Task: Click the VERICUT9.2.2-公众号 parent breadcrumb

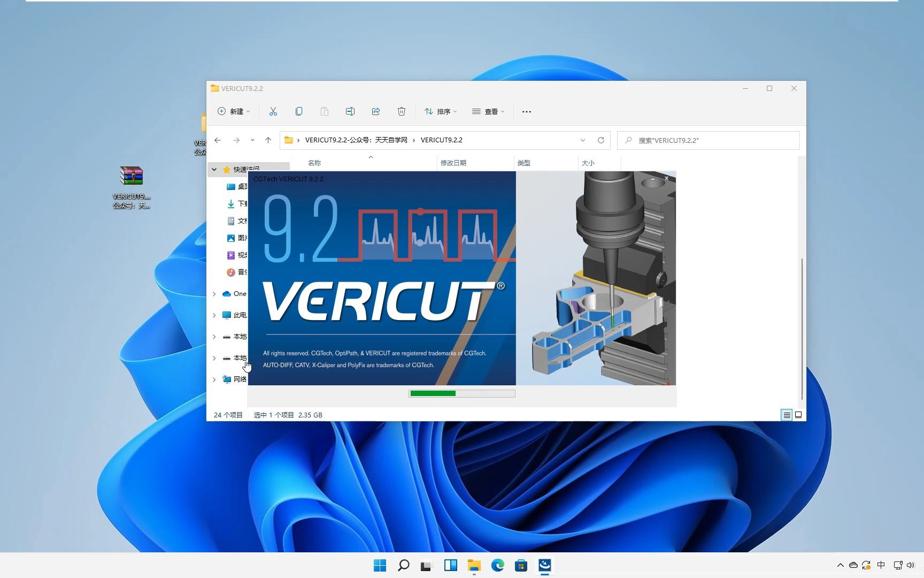Action: (x=356, y=140)
